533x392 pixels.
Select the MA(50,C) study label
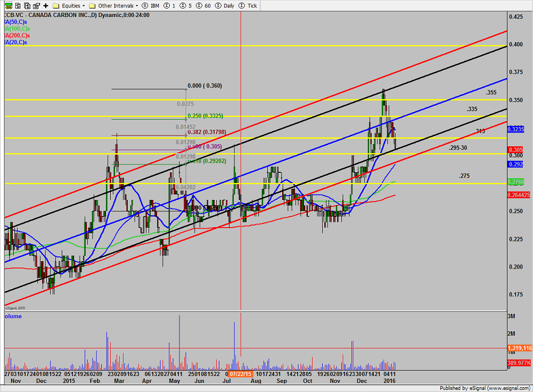[16, 22]
